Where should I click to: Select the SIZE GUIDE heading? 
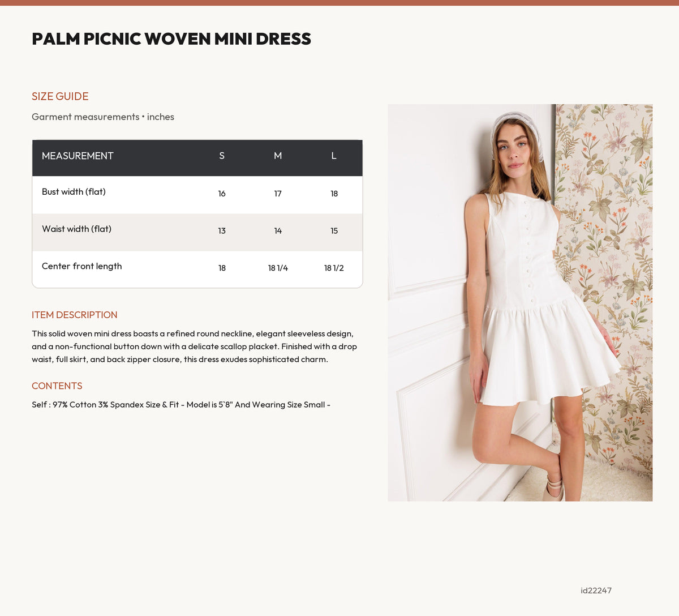click(60, 96)
